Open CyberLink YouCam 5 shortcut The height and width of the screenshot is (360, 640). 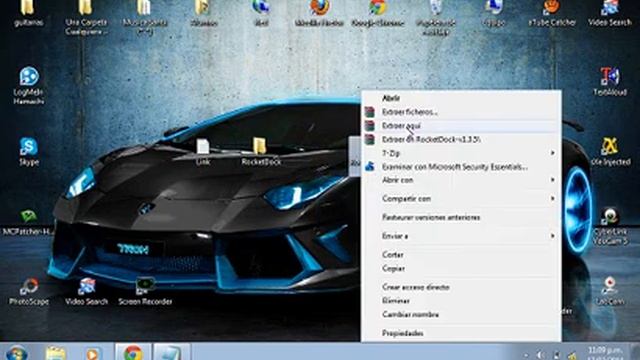click(x=610, y=226)
